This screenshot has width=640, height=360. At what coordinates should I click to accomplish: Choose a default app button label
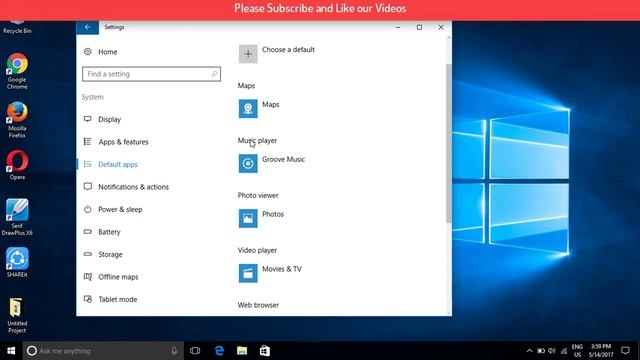[x=288, y=49]
